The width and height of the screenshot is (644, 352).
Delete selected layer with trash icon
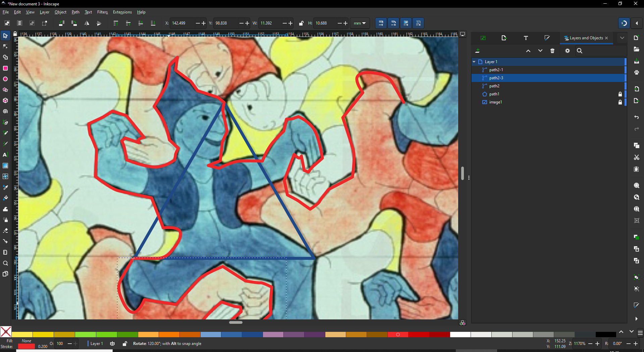coord(552,51)
